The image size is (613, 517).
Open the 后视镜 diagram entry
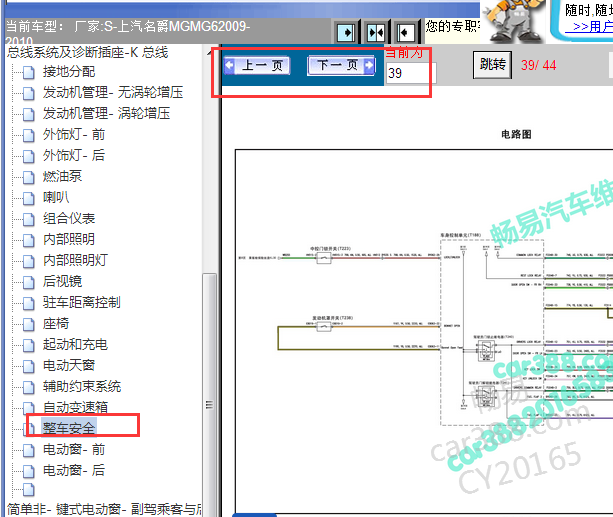pyautogui.click(x=62, y=282)
